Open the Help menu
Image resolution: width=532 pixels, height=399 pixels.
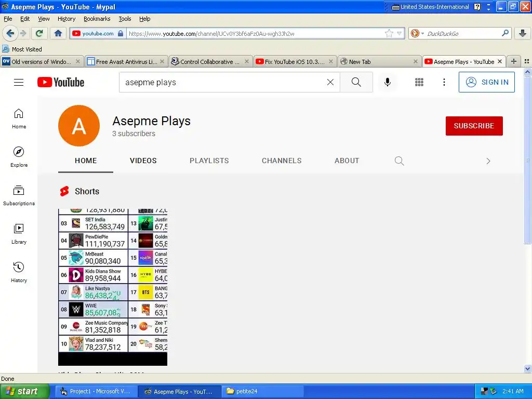tap(144, 19)
